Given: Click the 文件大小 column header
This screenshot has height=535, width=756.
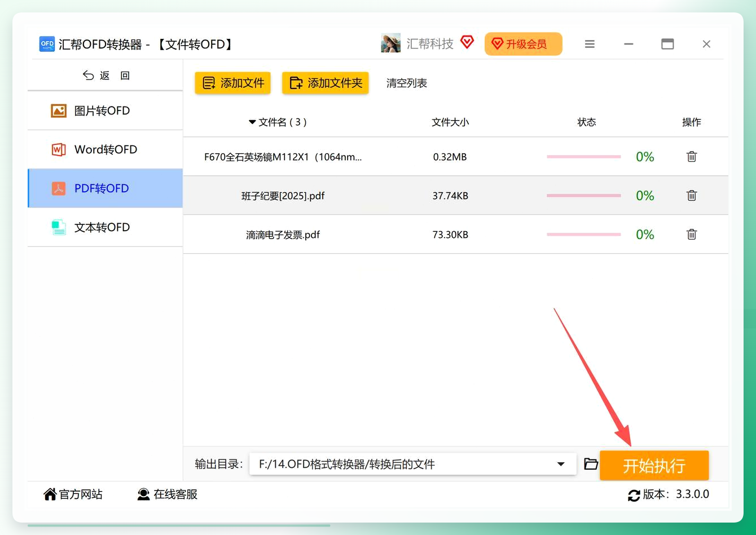Looking at the screenshot, I should 450,122.
